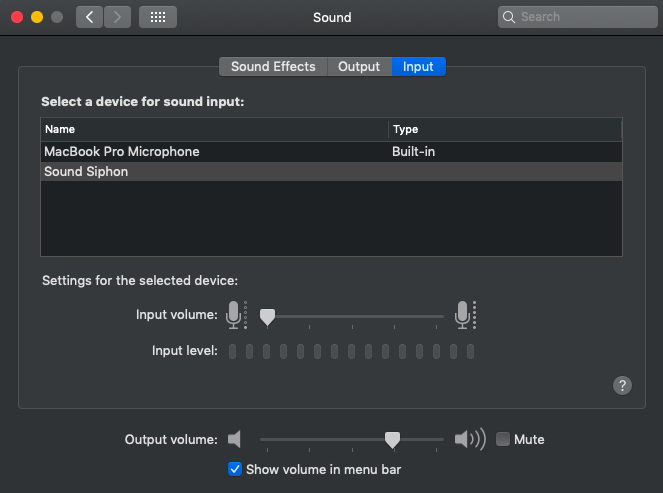Click the quiet speaker icon beside Output volume
The width and height of the screenshot is (663, 493).
(x=234, y=439)
